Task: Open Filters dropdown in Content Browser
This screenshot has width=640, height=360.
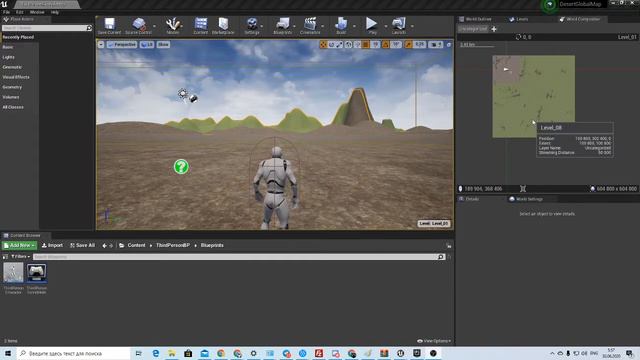Action: 20,257
